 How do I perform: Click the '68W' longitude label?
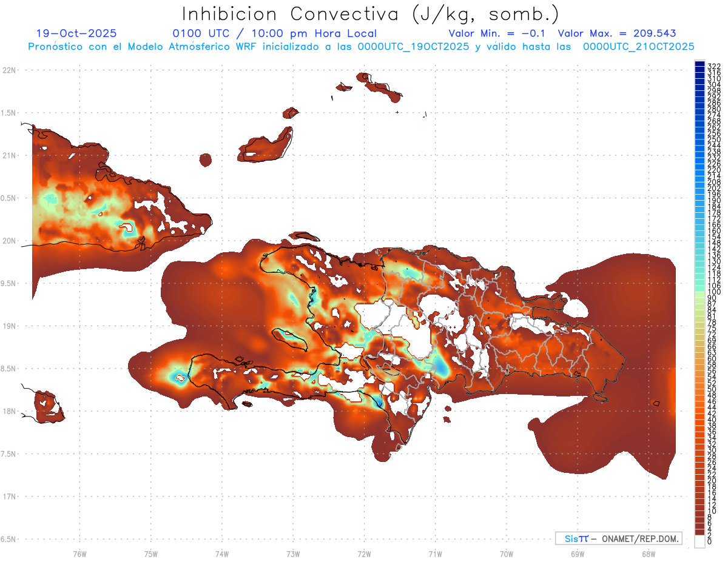pos(649,554)
